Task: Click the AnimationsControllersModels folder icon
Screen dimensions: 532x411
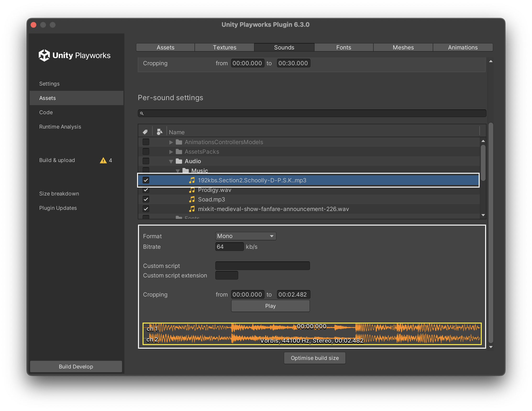Action: coord(179,142)
